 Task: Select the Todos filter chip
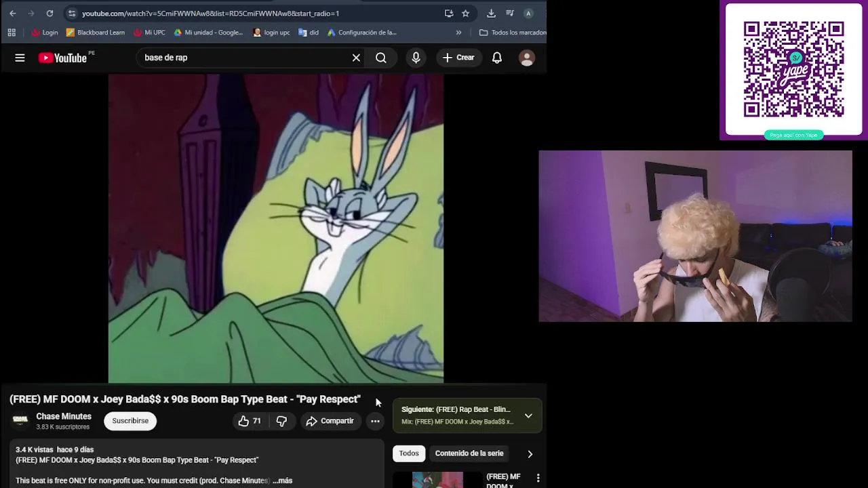click(x=409, y=453)
